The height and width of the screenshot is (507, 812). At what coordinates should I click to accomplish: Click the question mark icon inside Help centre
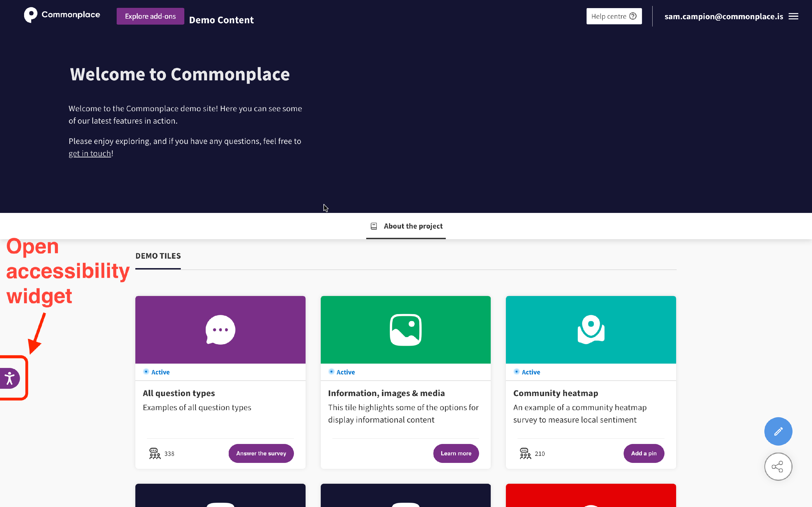pos(633,16)
